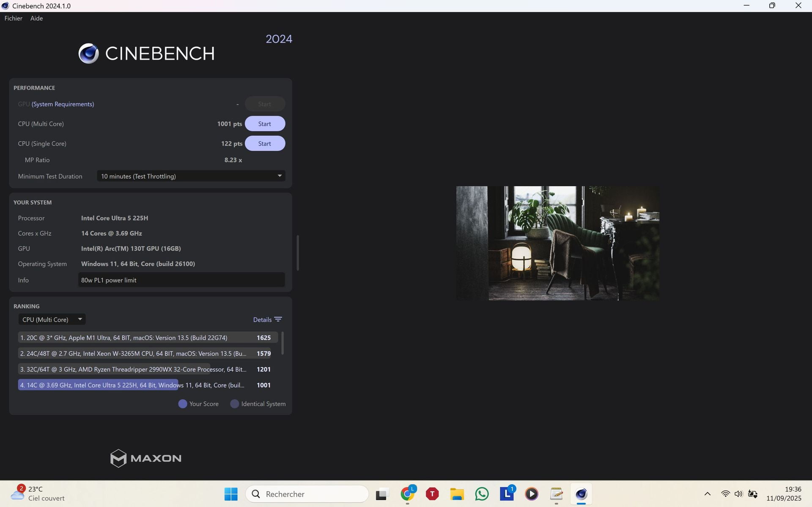The image size is (812, 507).
Task: Select ranking row 1 Apple M1 Ultra
Action: pyautogui.click(x=148, y=338)
